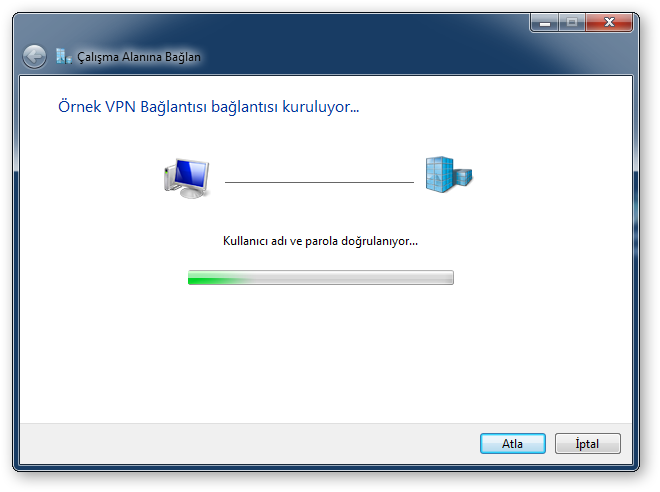Cancel the connection with the İptal button
This screenshot has height=492, width=660.
click(587, 444)
